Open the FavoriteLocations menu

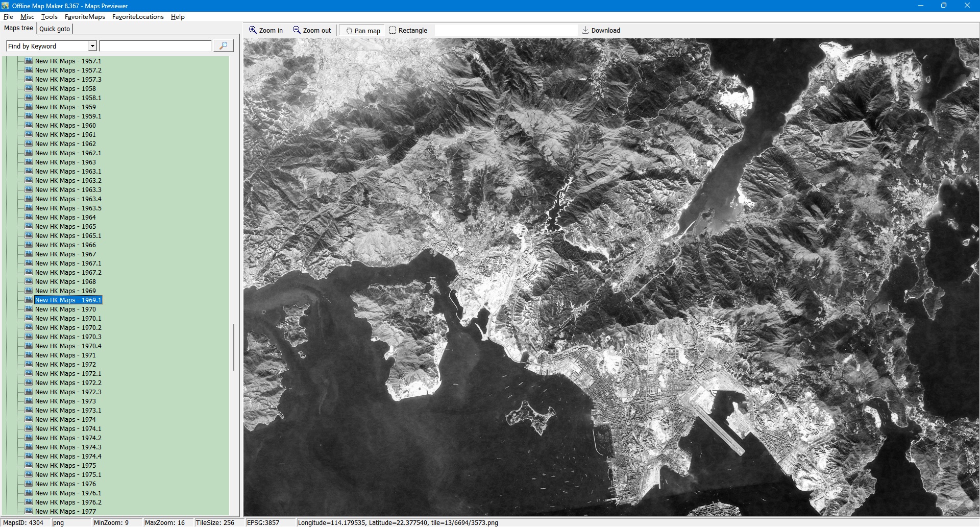[x=138, y=16]
